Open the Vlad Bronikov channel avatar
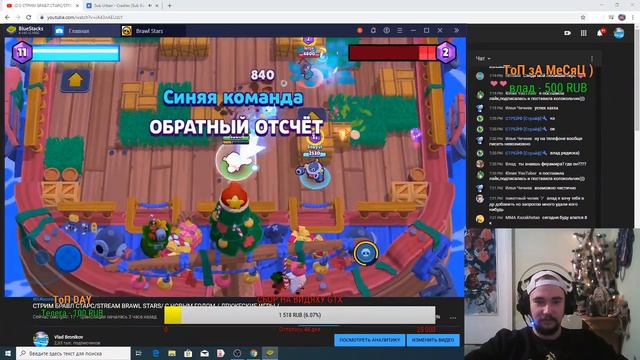 click(41, 339)
